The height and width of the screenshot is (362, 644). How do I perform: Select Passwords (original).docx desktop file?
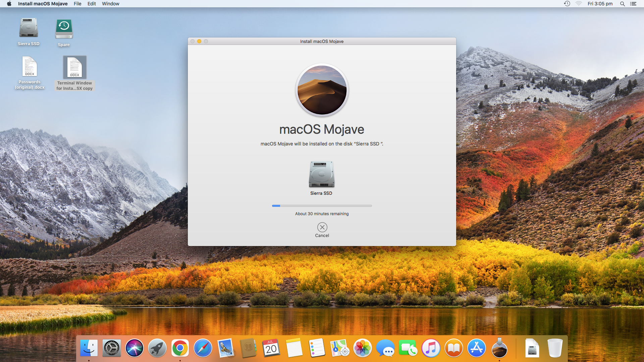click(x=30, y=67)
